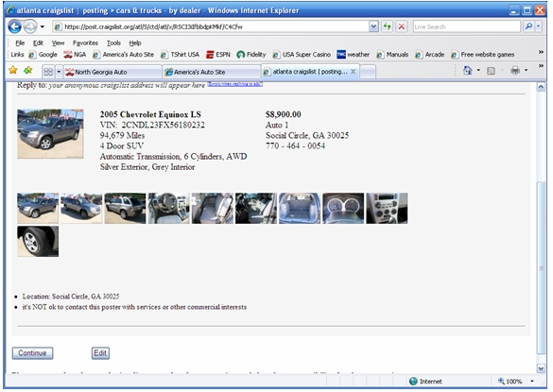The image size is (553, 392).
Task: Click the address bar URL field
Action: coord(211,26)
